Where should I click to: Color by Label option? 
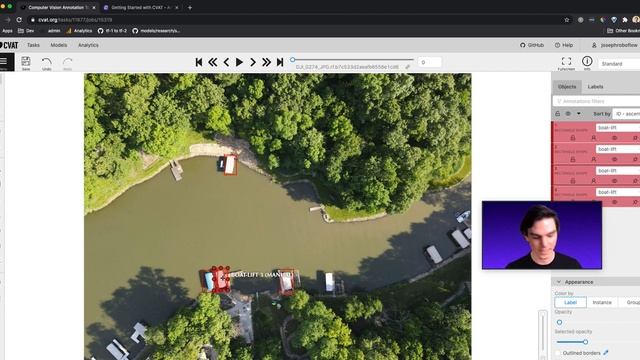570,302
